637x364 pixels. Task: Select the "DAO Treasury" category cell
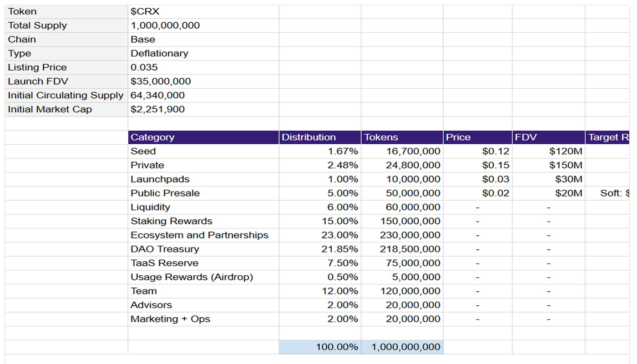coord(203,249)
